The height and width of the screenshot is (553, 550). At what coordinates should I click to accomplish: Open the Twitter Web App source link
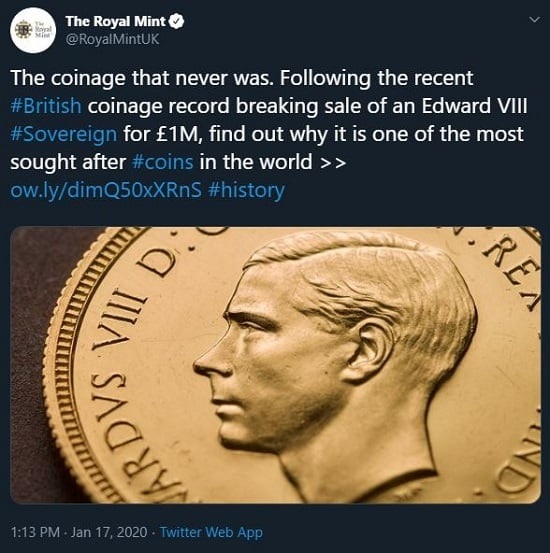pyautogui.click(x=211, y=532)
